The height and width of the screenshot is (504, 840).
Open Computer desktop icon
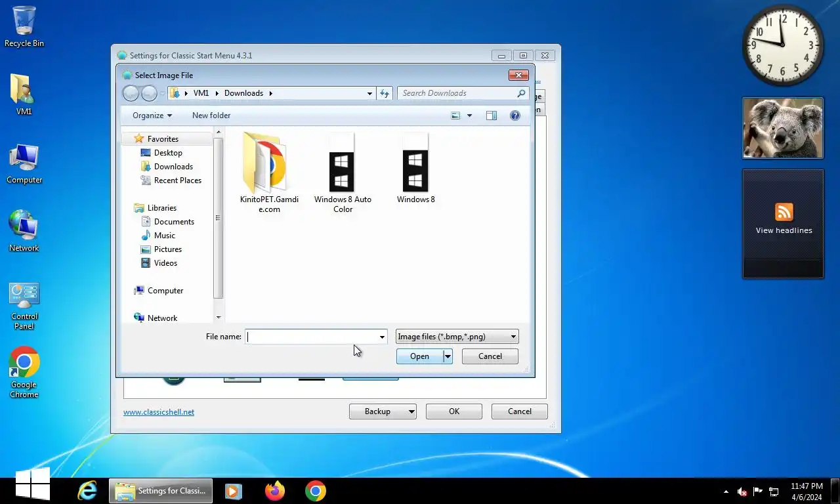(24, 164)
